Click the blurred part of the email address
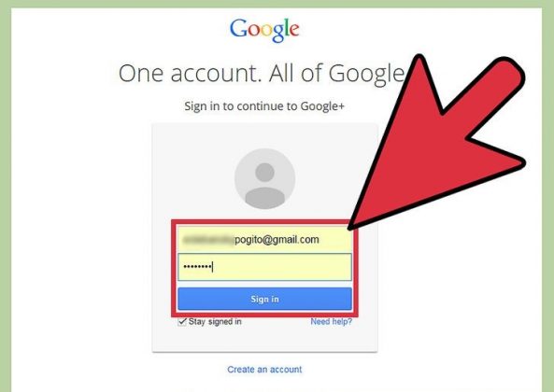 click(x=208, y=240)
